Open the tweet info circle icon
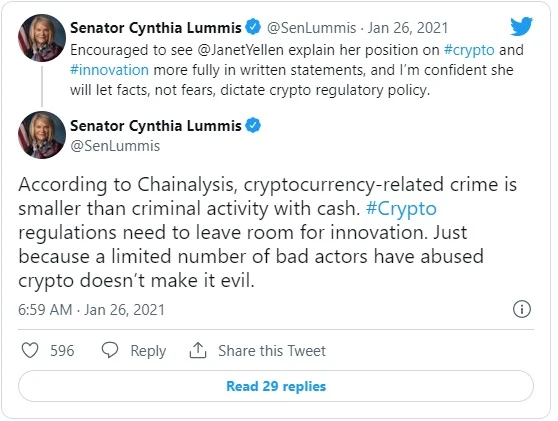This screenshot has width=558, height=421. 522,309
